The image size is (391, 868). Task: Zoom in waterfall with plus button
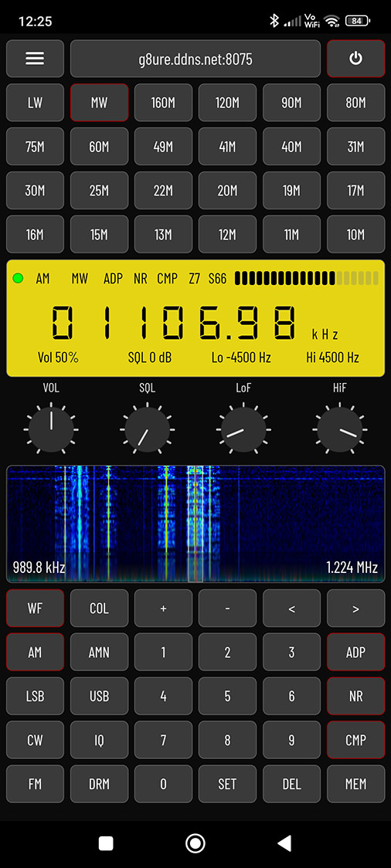tap(163, 609)
